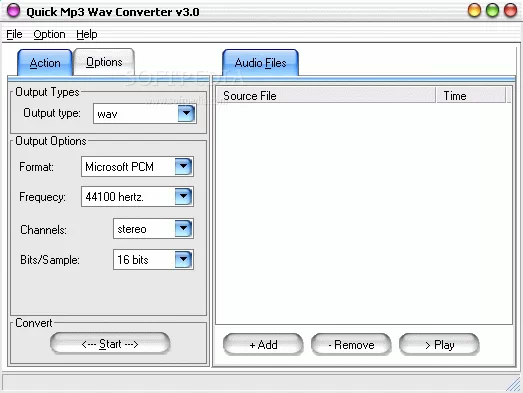Expand the Output type dropdown arrow

click(x=186, y=114)
